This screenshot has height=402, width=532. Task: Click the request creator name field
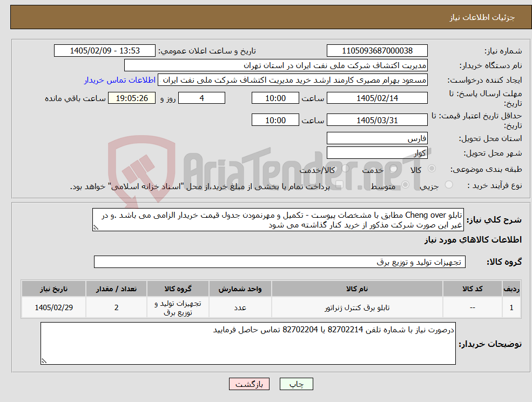[x=292, y=80]
